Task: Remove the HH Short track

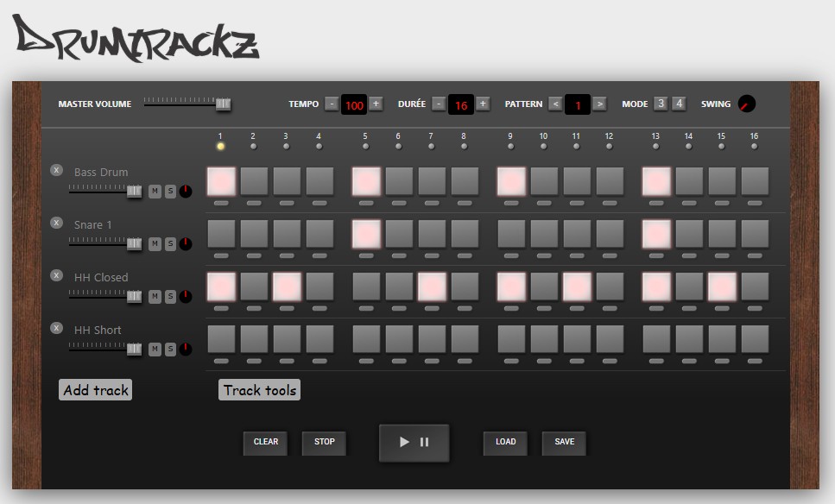Action: pos(56,328)
